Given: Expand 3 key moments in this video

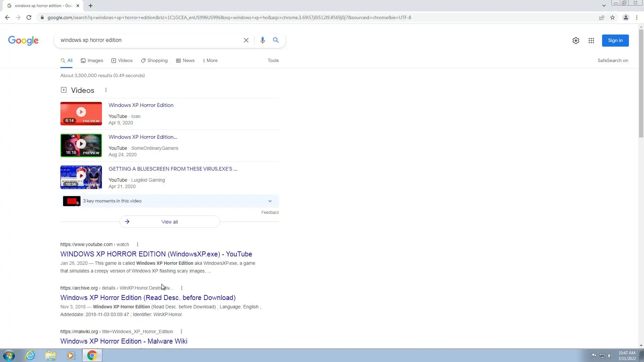Looking at the screenshot, I should (x=270, y=201).
